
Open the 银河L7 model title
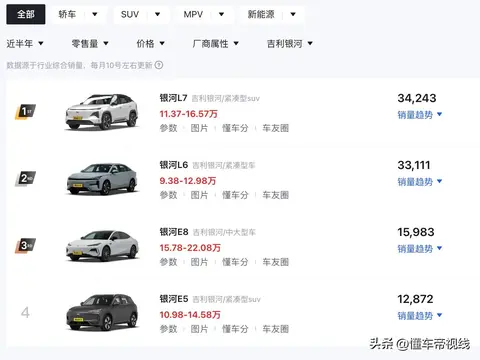click(173, 98)
